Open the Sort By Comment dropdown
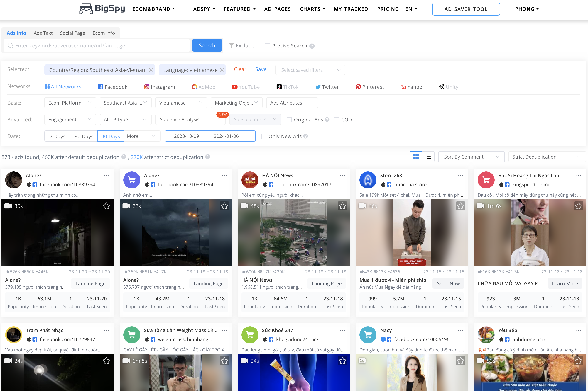588x391 pixels. 471,157
